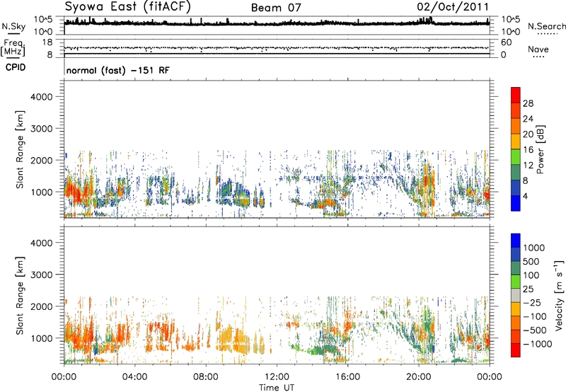Pick the blue bottom segment of Power color bar
This screenshot has height=392, width=566.
coord(516,203)
